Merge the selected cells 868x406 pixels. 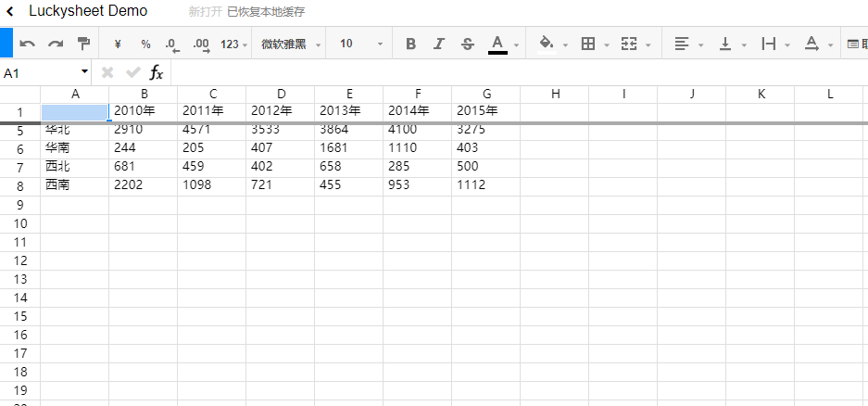click(629, 44)
